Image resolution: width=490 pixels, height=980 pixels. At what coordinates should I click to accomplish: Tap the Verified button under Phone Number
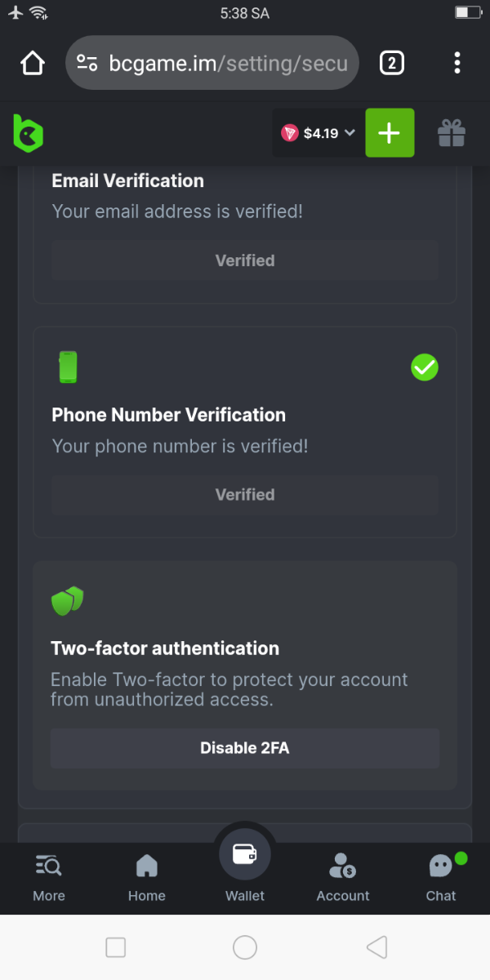click(x=245, y=494)
